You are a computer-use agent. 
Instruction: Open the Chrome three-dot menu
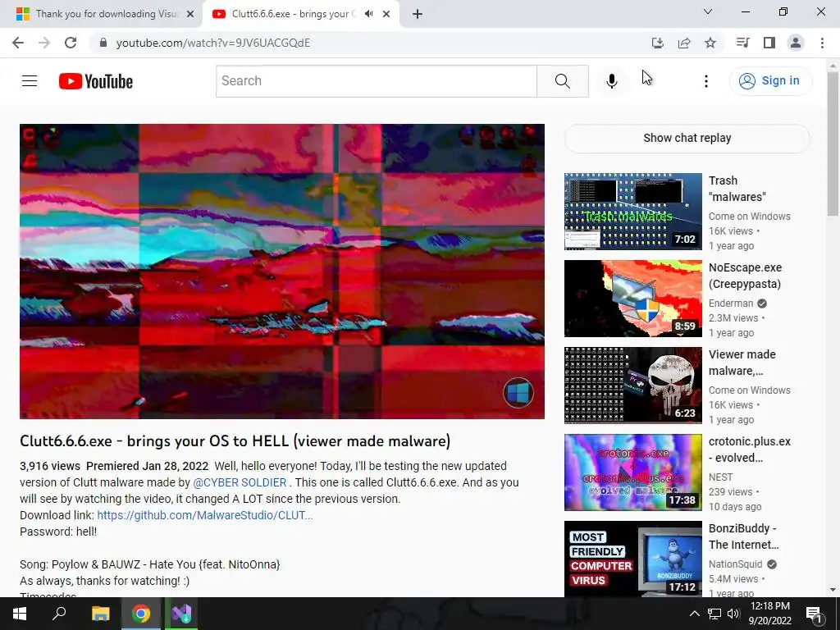(822, 43)
